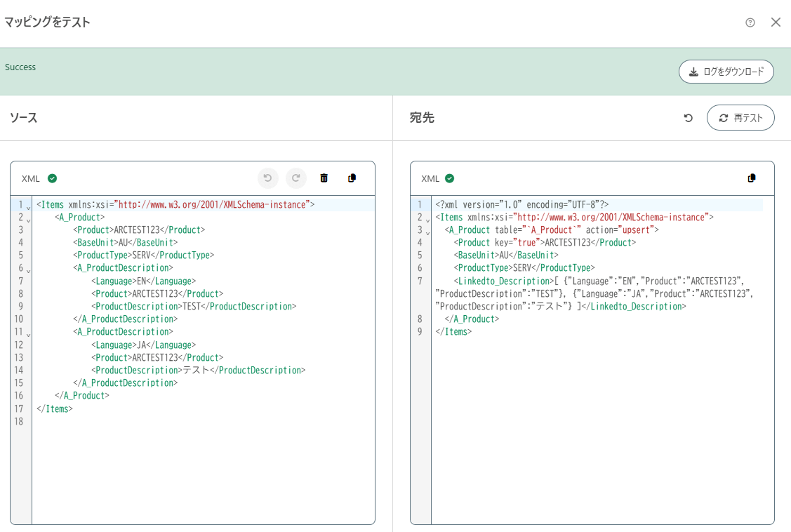Screen dimensions: 791x532
Task: Copy source XML to clipboard
Action: [352, 178]
